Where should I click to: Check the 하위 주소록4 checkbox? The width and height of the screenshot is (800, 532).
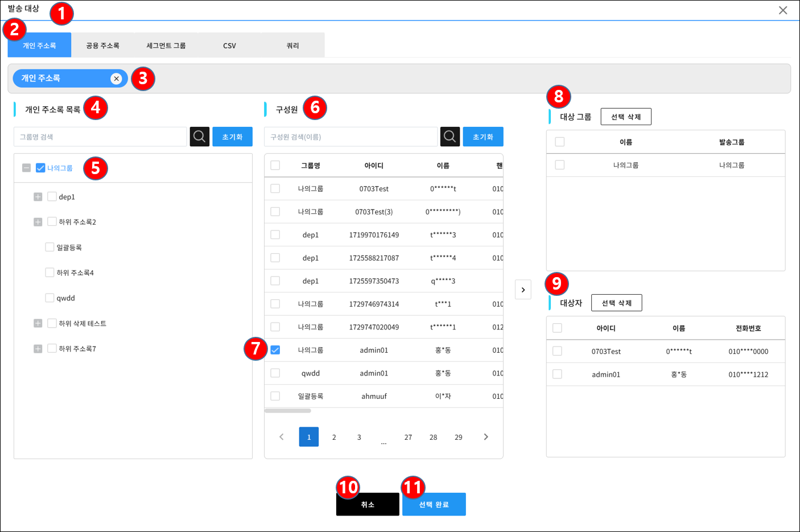[x=50, y=273]
